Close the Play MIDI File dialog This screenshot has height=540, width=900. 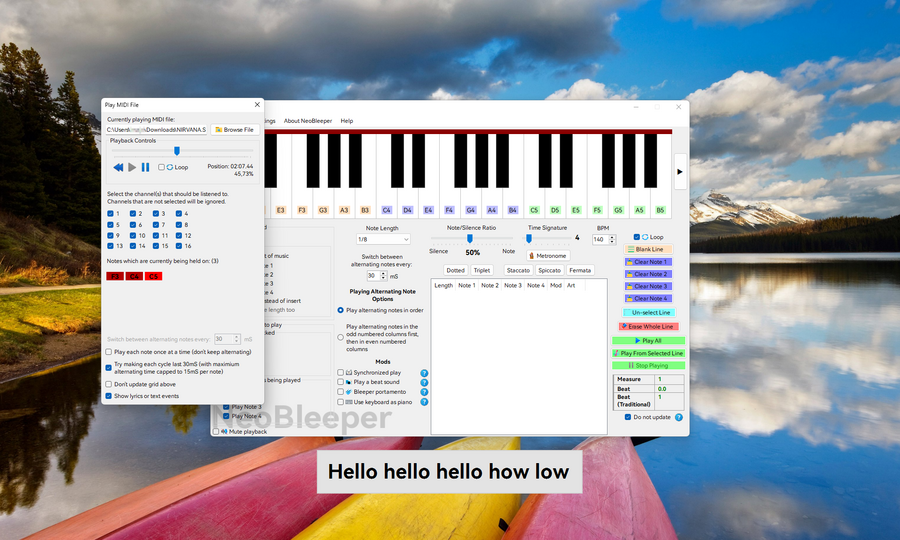257,104
